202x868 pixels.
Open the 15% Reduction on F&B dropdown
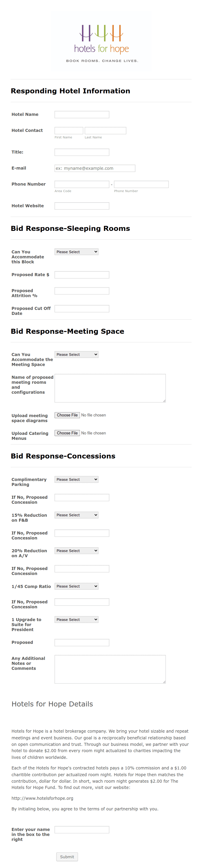[76, 515]
